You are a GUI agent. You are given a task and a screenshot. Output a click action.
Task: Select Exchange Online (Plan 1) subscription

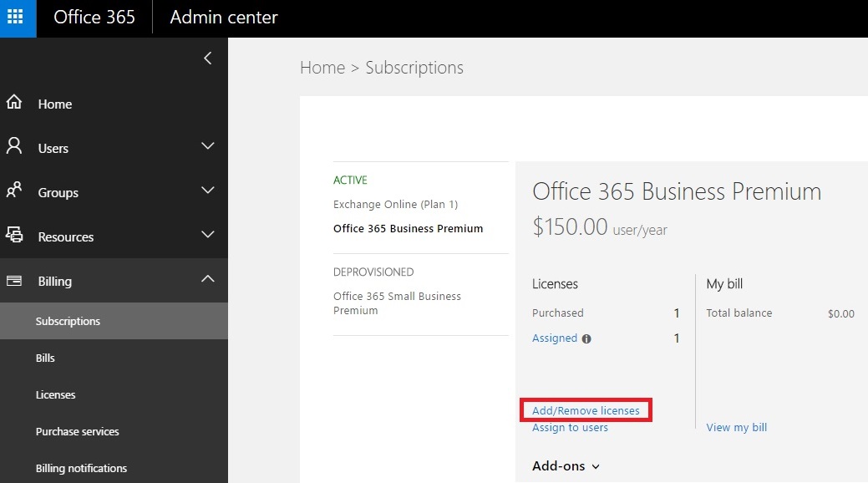pyautogui.click(x=395, y=204)
